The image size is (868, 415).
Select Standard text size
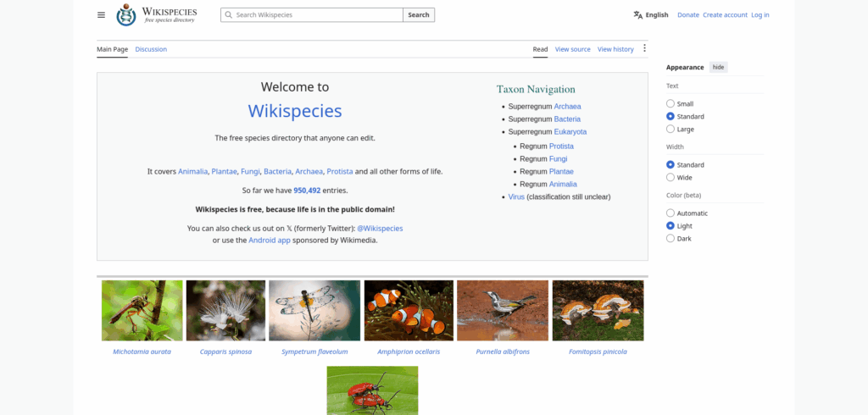click(670, 116)
